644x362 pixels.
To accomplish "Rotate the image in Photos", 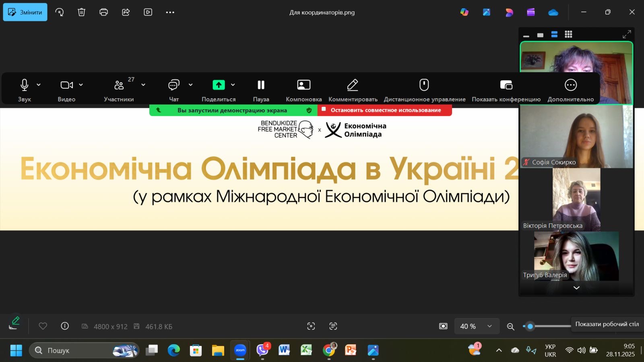I will coord(60,12).
